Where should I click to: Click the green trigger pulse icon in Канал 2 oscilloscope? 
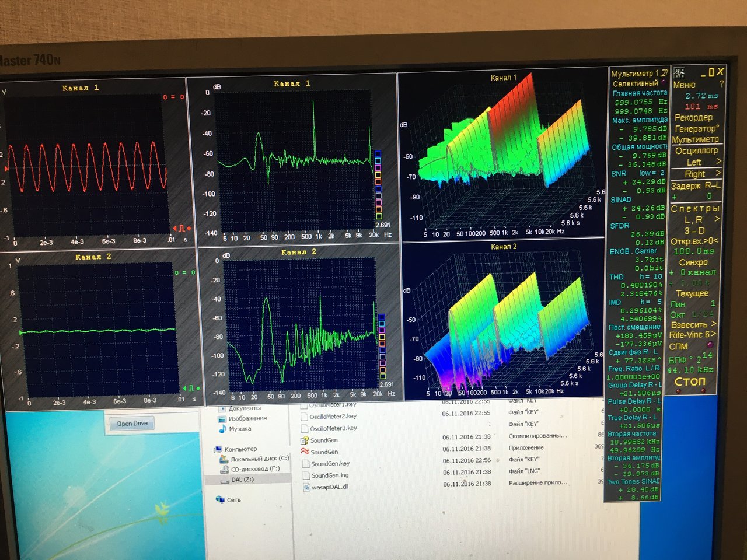point(191,388)
